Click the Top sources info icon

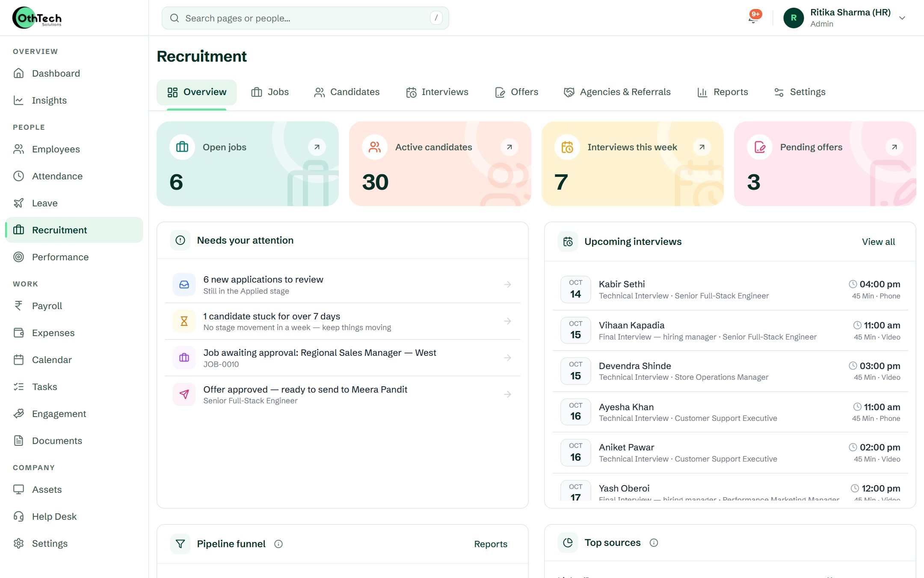(654, 542)
